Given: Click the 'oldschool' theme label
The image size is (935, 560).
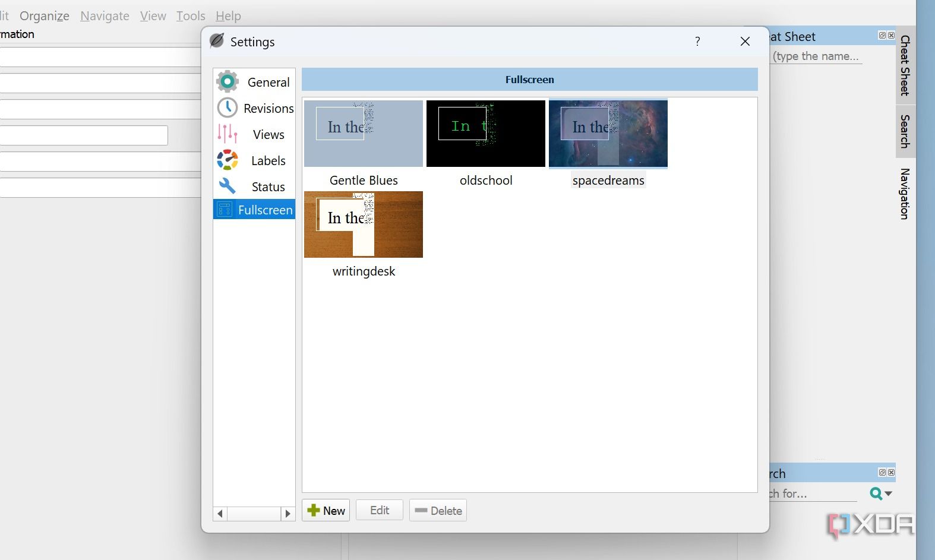Looking at the screenshot, I should click(486, 180).
